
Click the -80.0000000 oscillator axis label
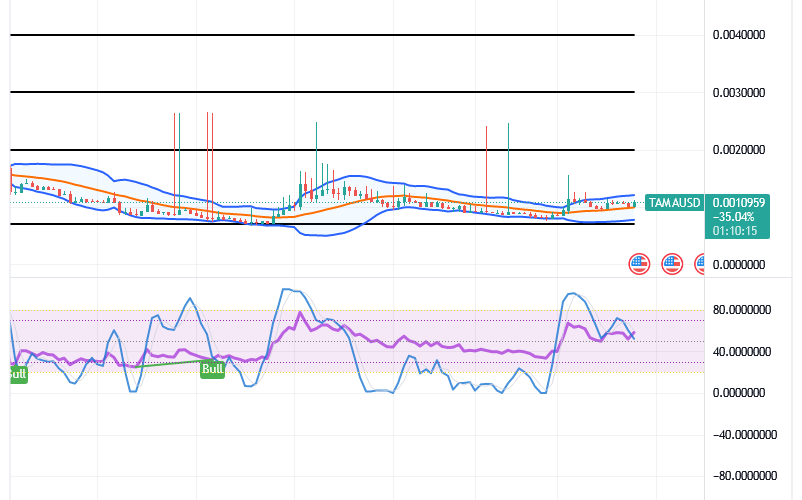tap(745, 476)
